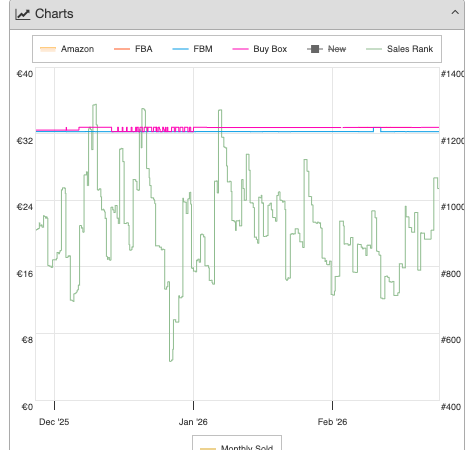
Task: Click the #800 rank axis label
Action: [x=451, y=274]
